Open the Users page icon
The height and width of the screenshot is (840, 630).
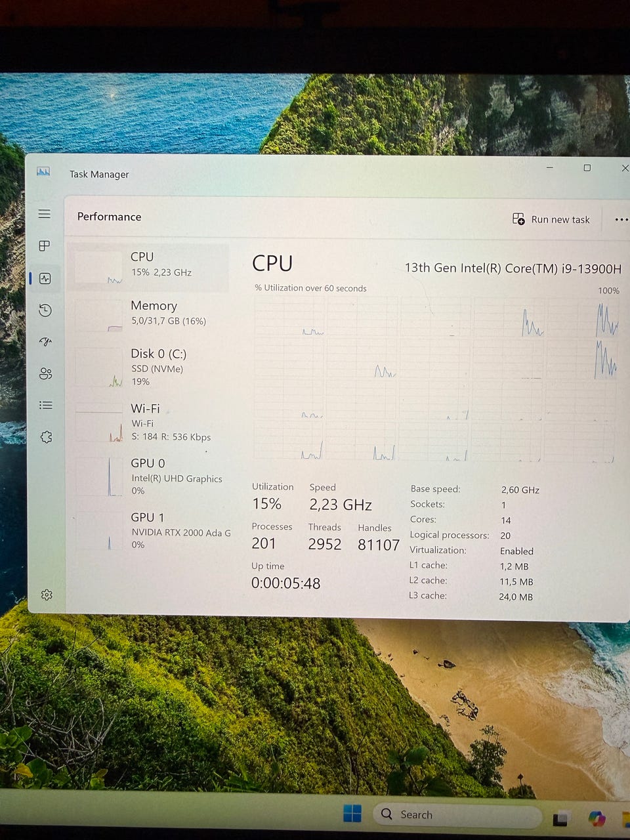45,373
